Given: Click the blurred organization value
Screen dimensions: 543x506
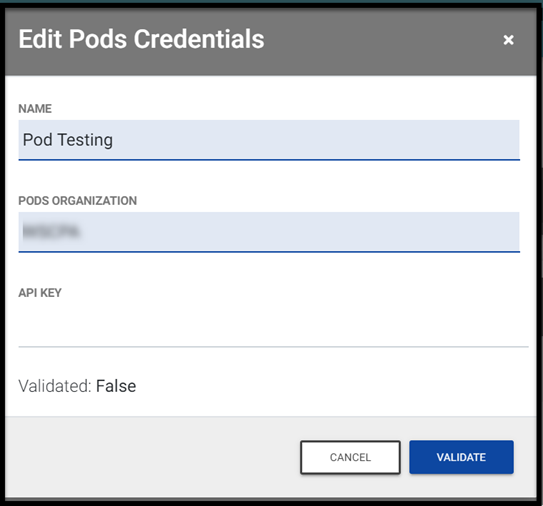Looking at the screenshot, I should click(x=51, y=232).
